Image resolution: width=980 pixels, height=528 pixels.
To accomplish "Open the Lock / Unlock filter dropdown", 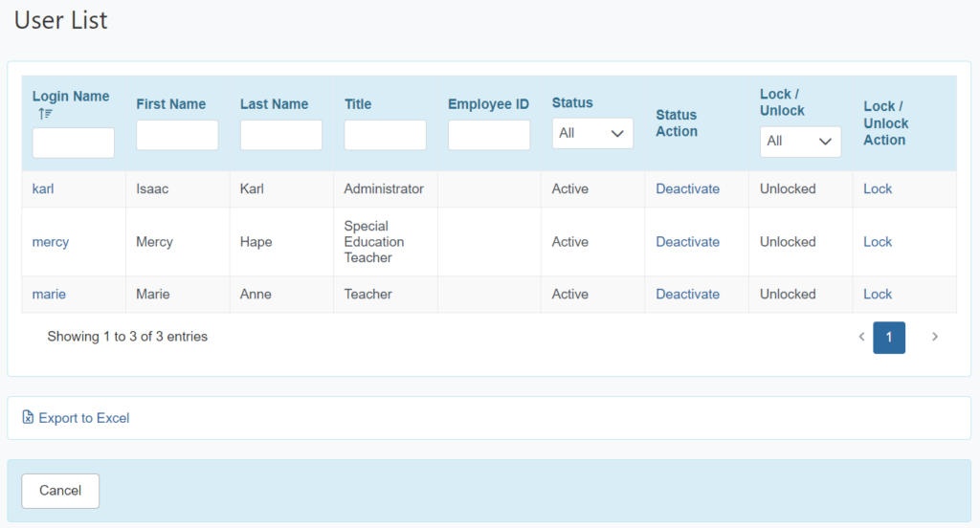I will 800,142.
